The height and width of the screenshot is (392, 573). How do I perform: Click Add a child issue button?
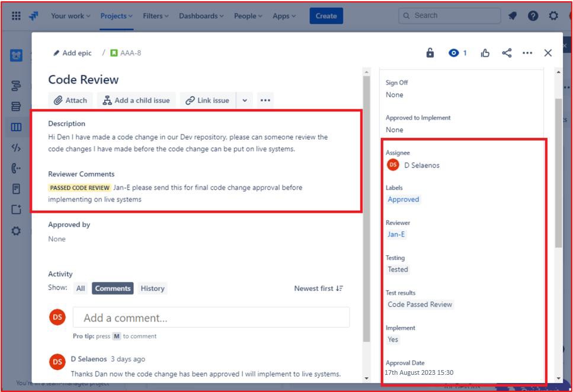pyautogui.click(x=136, y=100)
